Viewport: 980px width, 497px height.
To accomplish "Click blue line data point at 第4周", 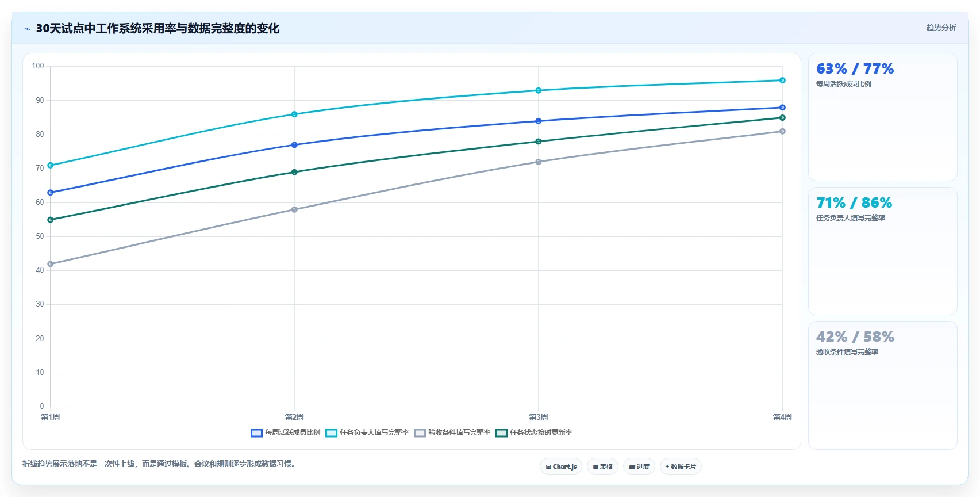I will 782,108.
